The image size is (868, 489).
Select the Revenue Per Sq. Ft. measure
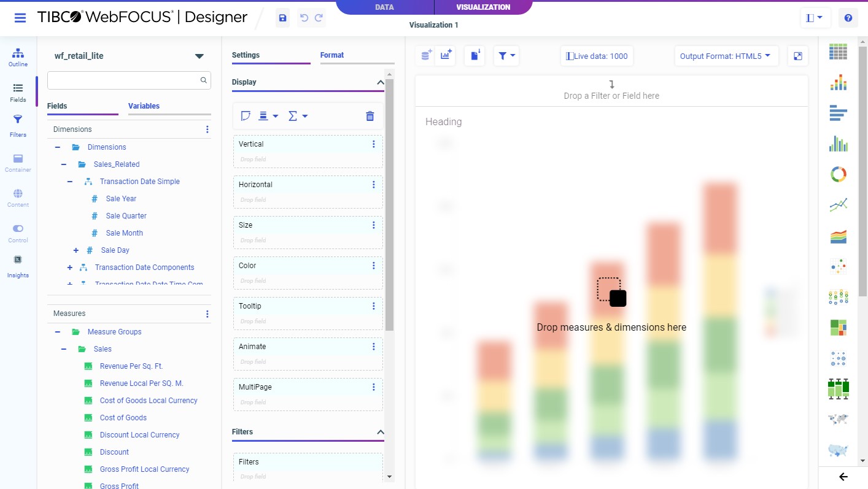coord(132,366)
